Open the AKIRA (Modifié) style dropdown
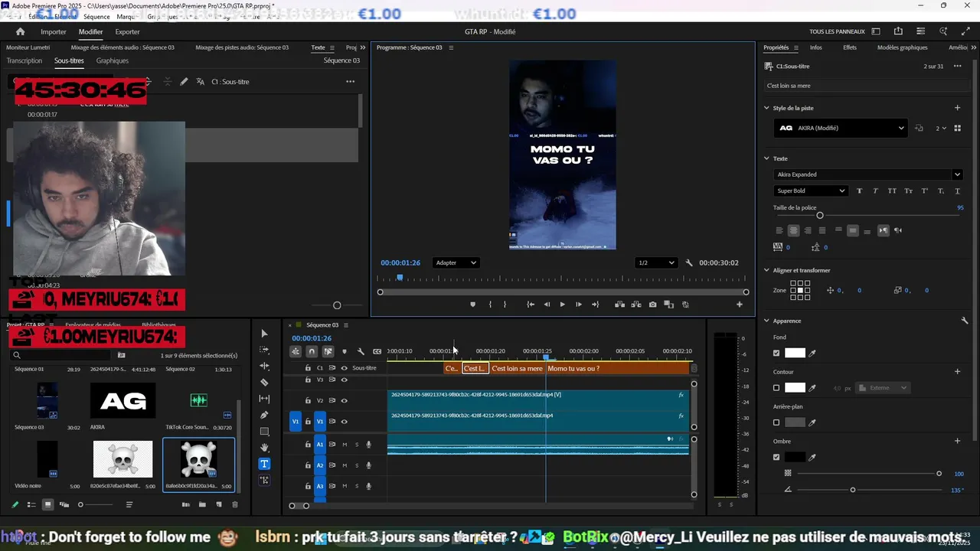The height and width of the screenshot is (551, 980). [841, 129]
